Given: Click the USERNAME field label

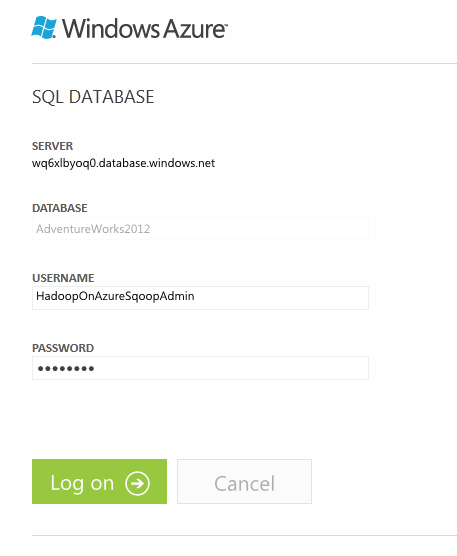Looking at the screenshot, I should tap(63, 278).
